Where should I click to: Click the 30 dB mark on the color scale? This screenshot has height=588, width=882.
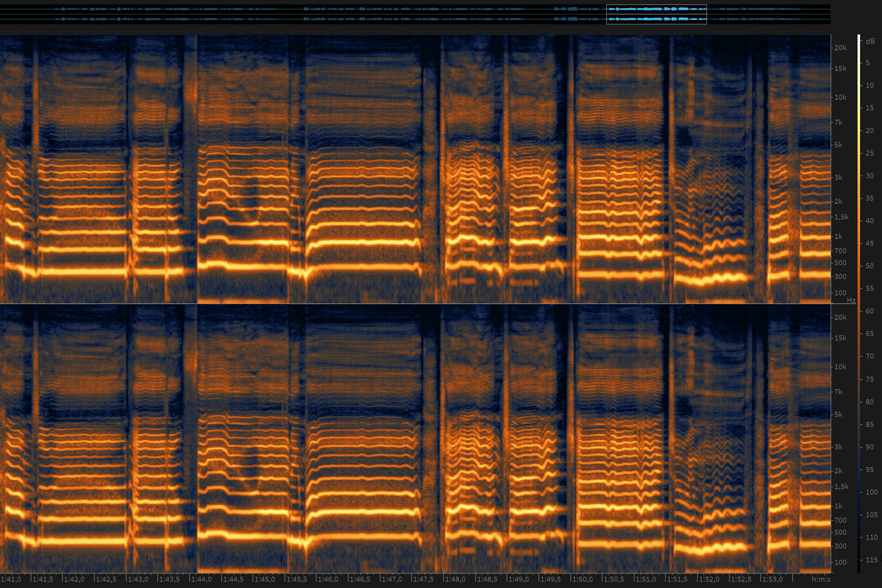point(869,176)
